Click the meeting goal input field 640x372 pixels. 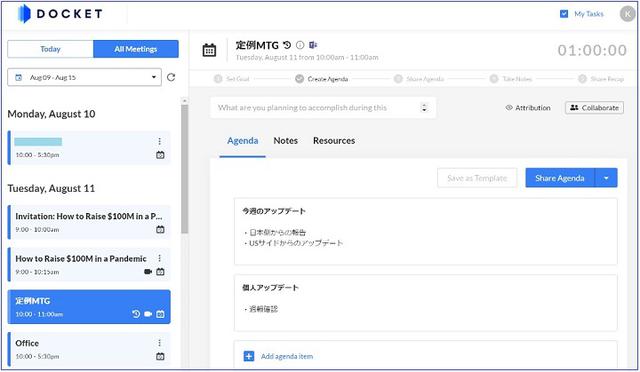pyautogui.click(x=323, y=108)
